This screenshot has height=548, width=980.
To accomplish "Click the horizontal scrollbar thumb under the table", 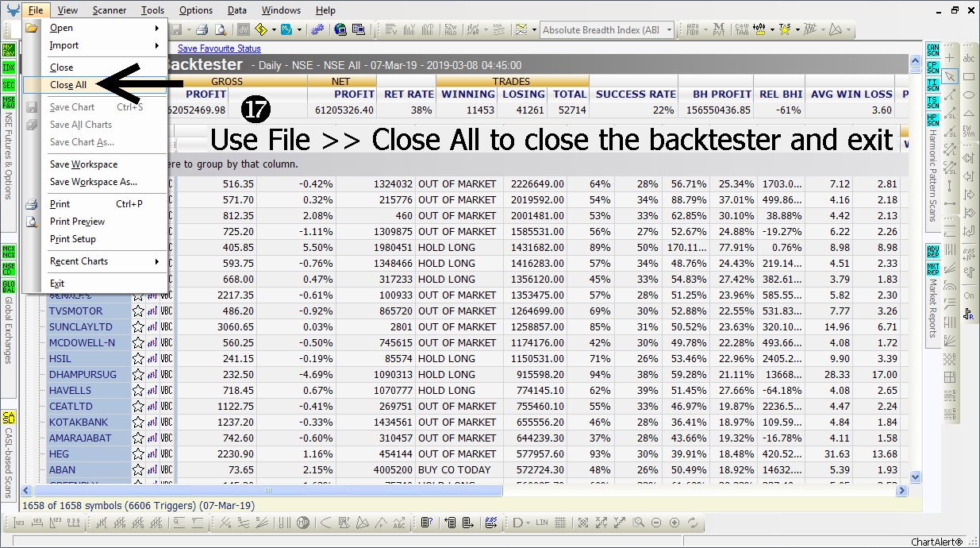I will (267, 491).
